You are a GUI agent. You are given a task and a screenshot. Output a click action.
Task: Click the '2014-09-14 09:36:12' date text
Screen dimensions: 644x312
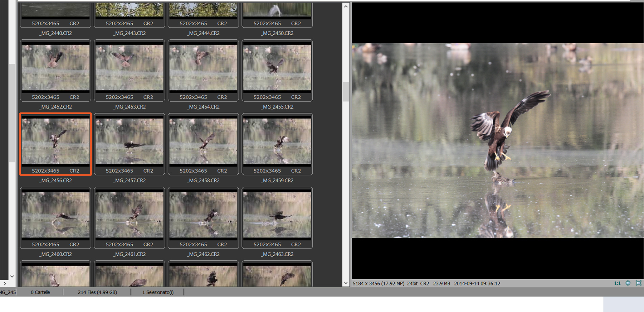[x=477, y=283]
